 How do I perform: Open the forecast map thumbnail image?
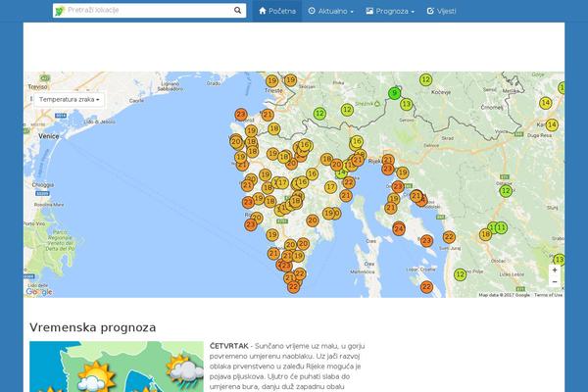(x=117, y=367)
